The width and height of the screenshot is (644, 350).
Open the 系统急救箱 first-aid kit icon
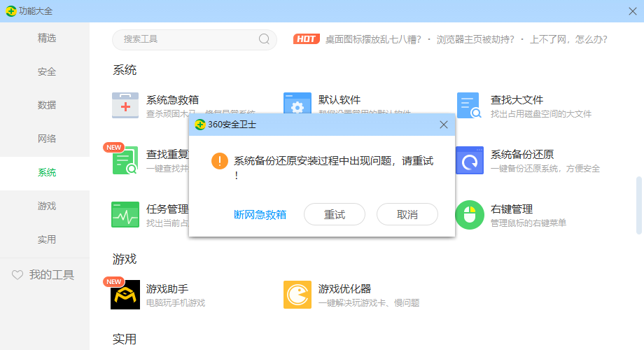tap(125, 105)
